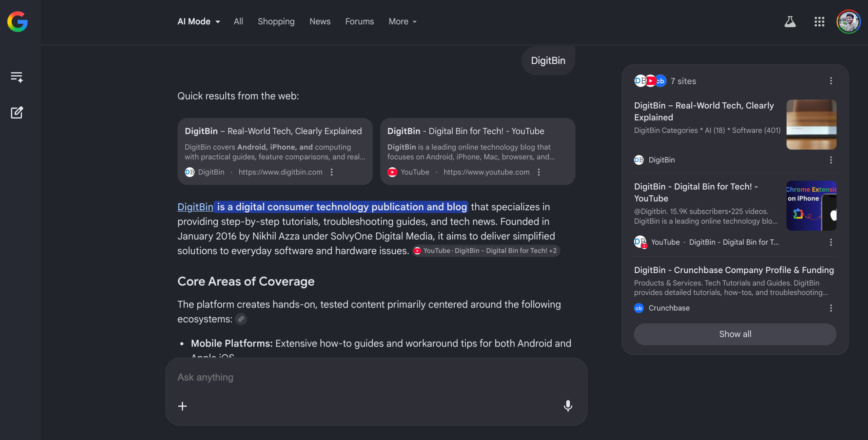Open options for DigitBin source in sidebar
Viewport: 868px width, 440px height.
pos(831,160)
